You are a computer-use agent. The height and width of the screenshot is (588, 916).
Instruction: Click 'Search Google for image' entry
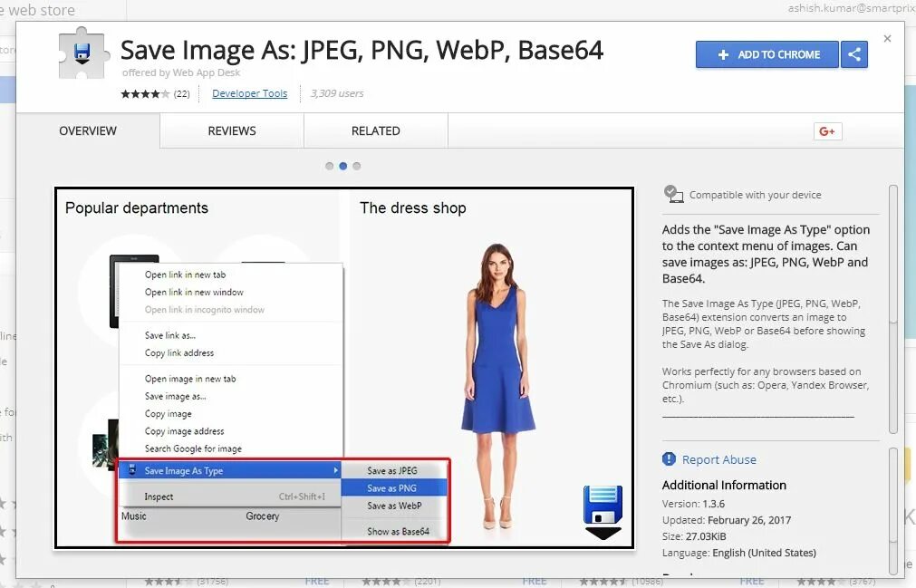pyautogui.click(x=231, y=448)
